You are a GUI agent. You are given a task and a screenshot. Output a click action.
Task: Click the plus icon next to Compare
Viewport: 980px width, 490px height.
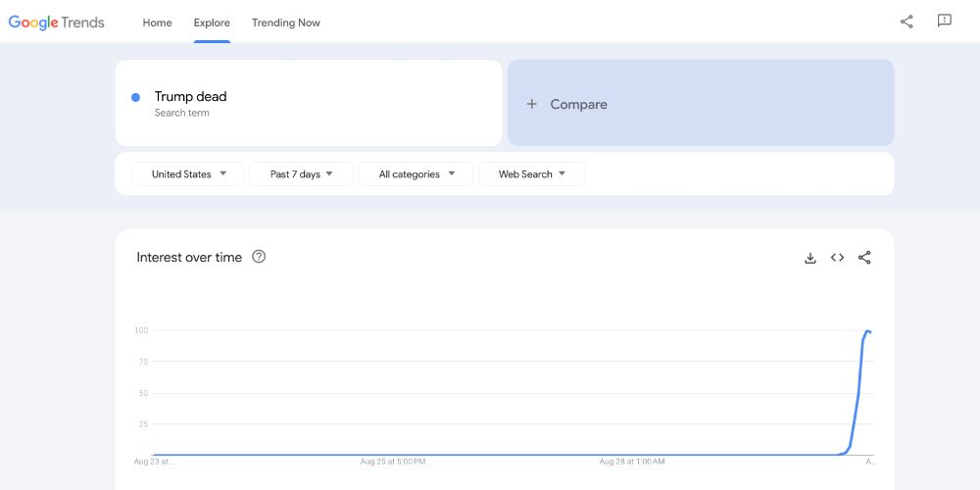point(532,104)
